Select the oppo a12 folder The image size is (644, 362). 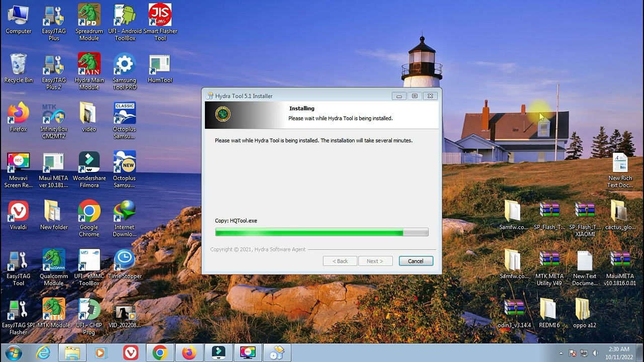(585, 314)
